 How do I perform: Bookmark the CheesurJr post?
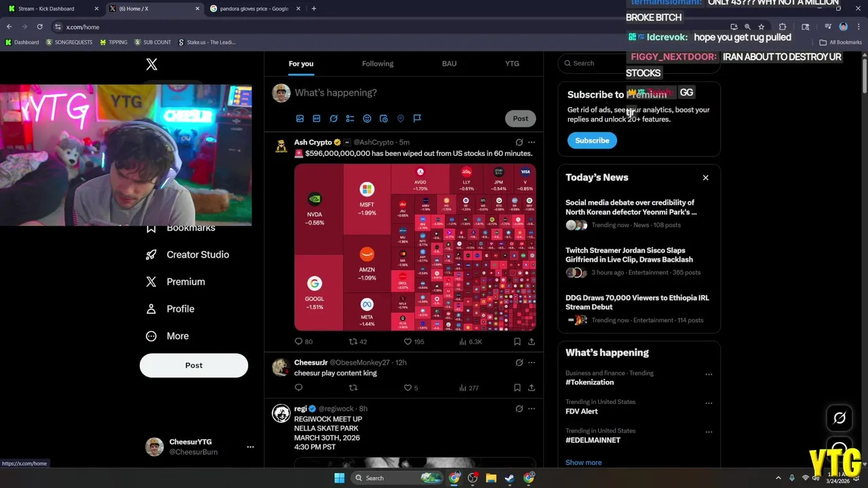click(x=517, y=388)
